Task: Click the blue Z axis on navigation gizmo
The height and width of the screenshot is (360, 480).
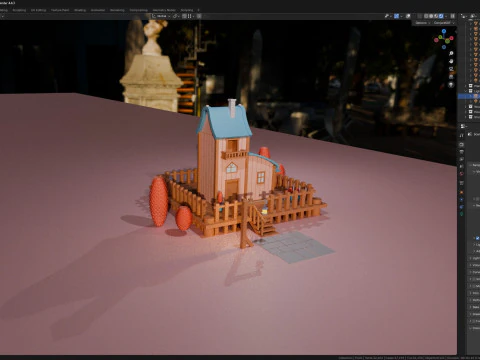Action: 444,31
